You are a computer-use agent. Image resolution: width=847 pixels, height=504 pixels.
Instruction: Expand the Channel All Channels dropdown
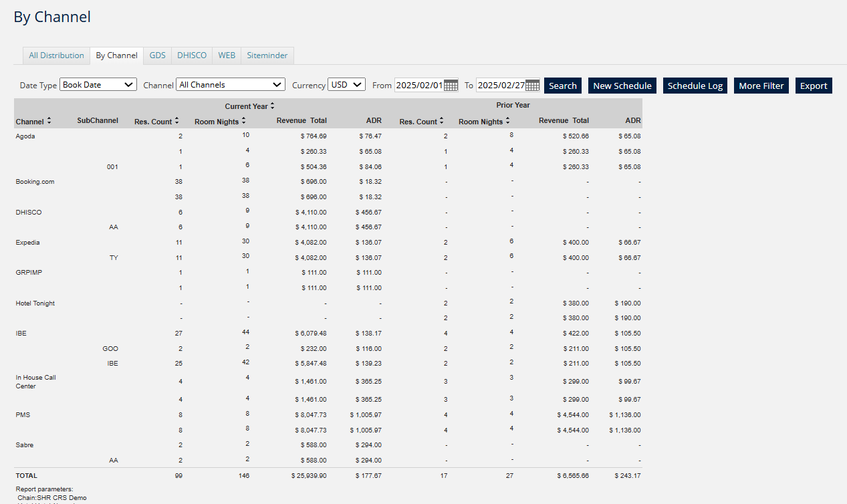pos(231,85)
